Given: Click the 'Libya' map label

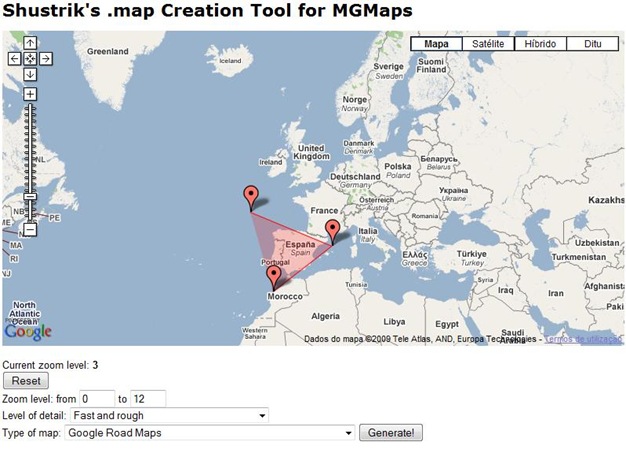Looking at the screenshot, I should point(394,322).
